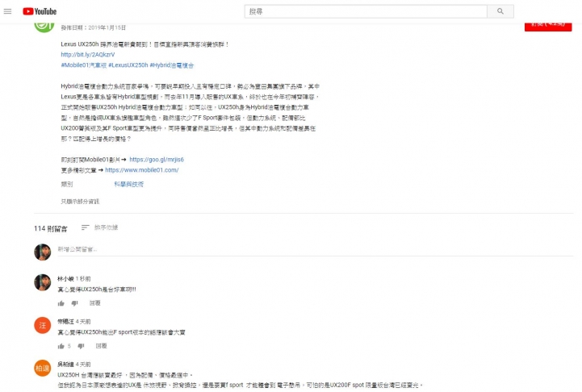Open the #Hybrid hashtag link
582x392 pixels.
(x=171, y=65)
